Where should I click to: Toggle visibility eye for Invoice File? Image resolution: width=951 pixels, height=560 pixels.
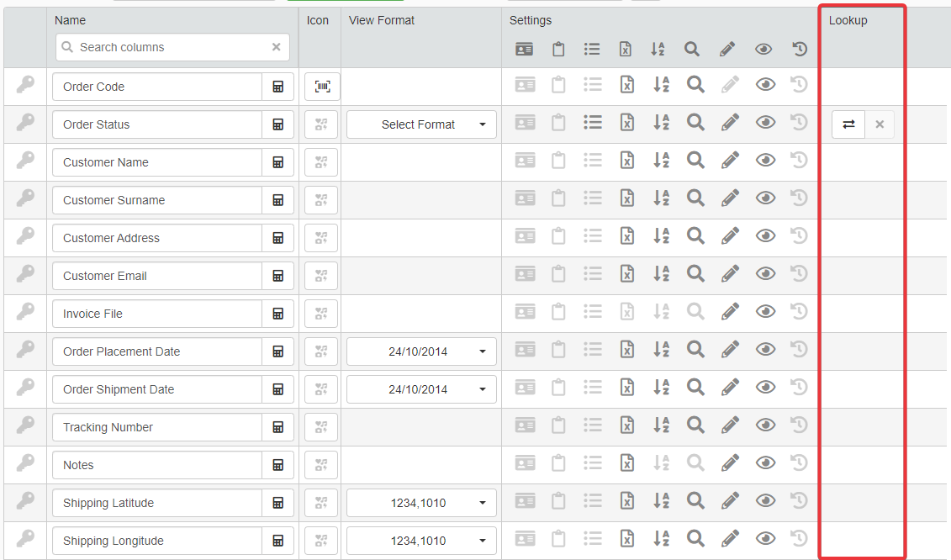765,312
